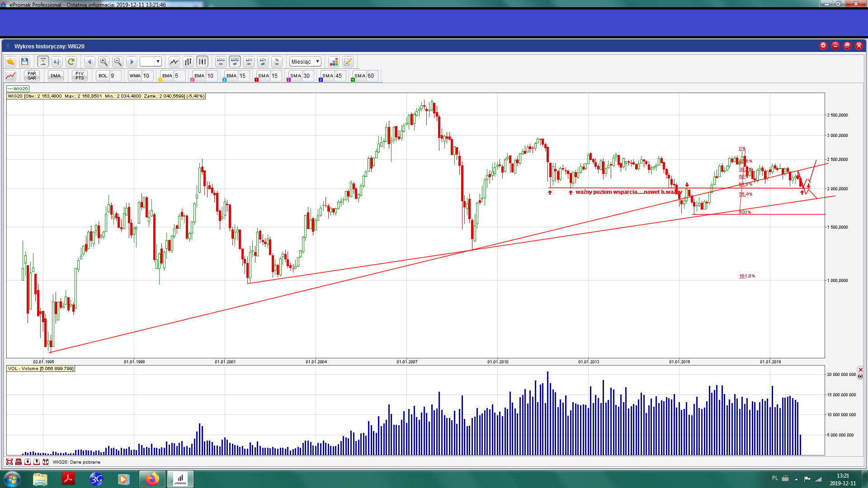Click the PIV PTS pivot points button
The height and width of the screenshot is (488, 868).
click(x=80, y=76)
